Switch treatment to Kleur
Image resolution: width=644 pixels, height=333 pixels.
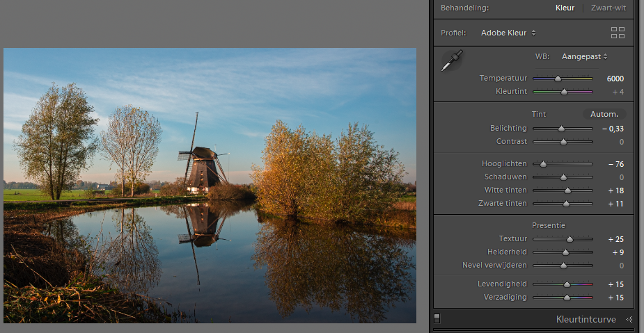(565, 8)
